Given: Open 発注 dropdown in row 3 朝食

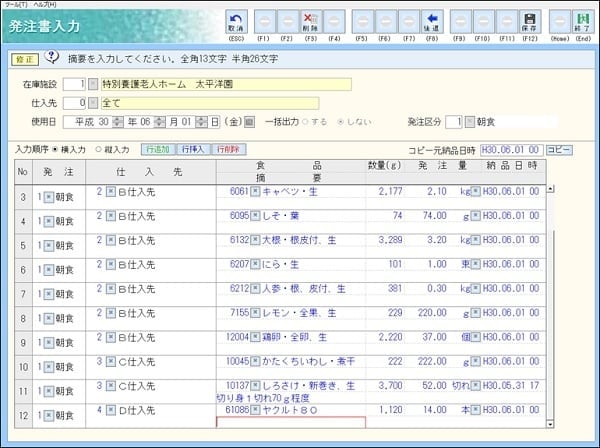Looking at the screenshot, I should [49, 197].
